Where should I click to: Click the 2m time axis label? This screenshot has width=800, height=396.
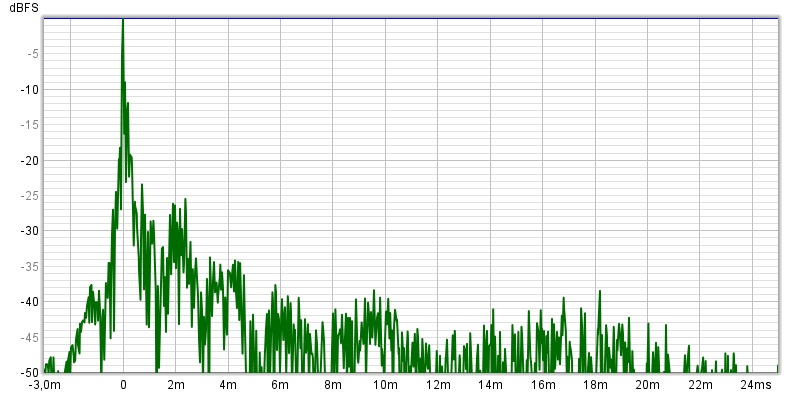coord(176,385)
